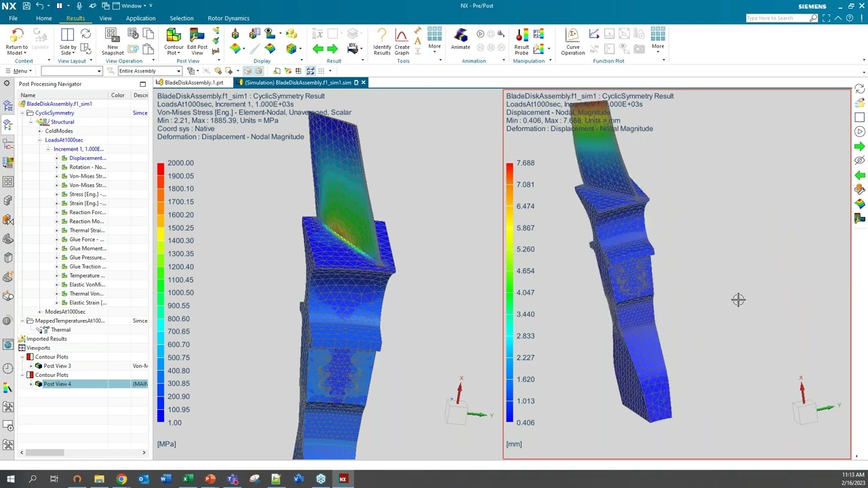The height and width of the screenshot is (488, 868).
Task: Click the Menu button in the selection bar
Action: point(20,71)
